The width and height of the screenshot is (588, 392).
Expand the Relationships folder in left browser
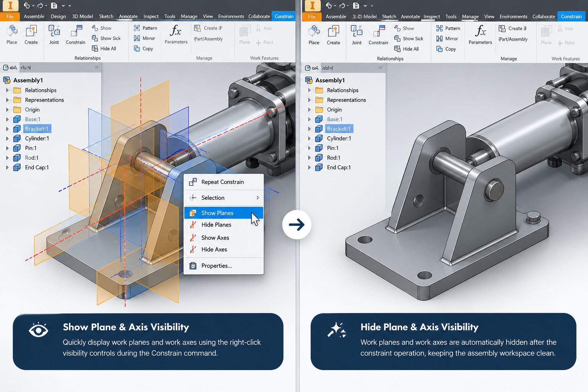click(7, 90)
